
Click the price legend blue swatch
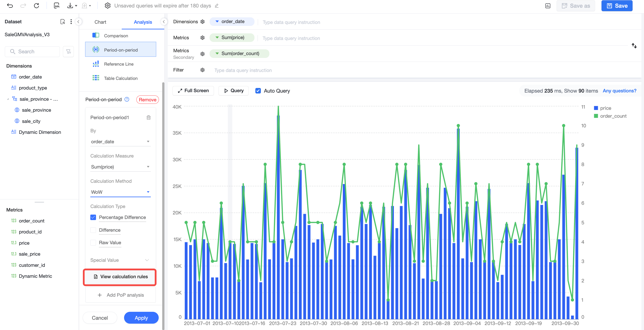[x=596, y=108]
